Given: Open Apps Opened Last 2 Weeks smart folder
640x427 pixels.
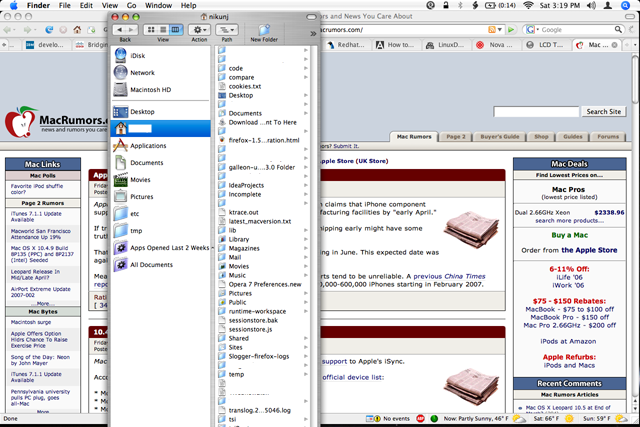Looking at the screenshot, I should pyautogui.click(x=169, y=248).
